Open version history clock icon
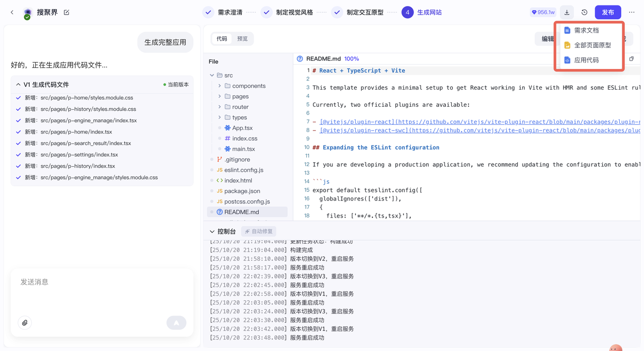 584,12
